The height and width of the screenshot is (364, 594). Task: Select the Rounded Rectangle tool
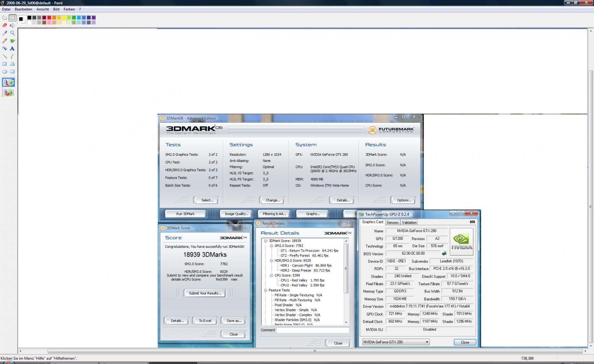pyautogui.click(x=12, y=72)
